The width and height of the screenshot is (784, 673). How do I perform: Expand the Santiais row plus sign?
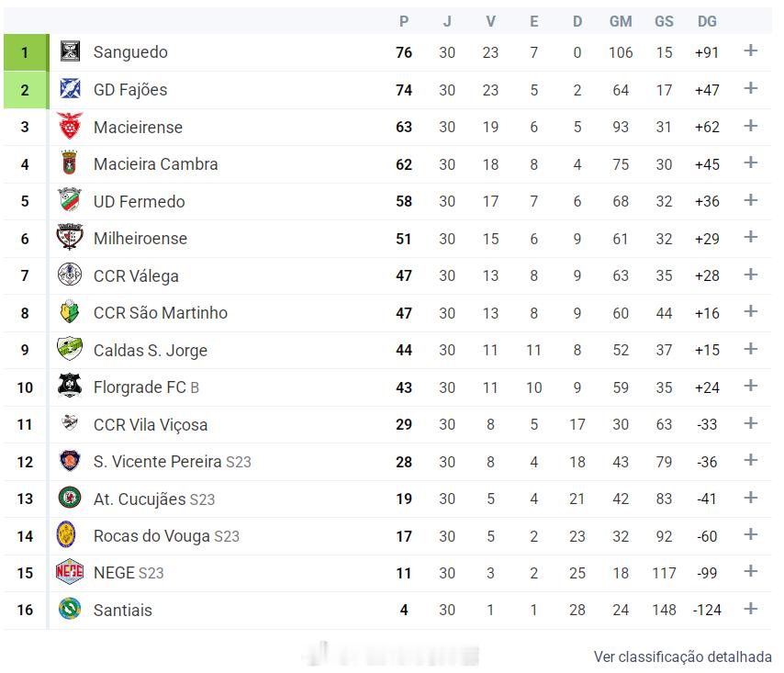[750, 609]
